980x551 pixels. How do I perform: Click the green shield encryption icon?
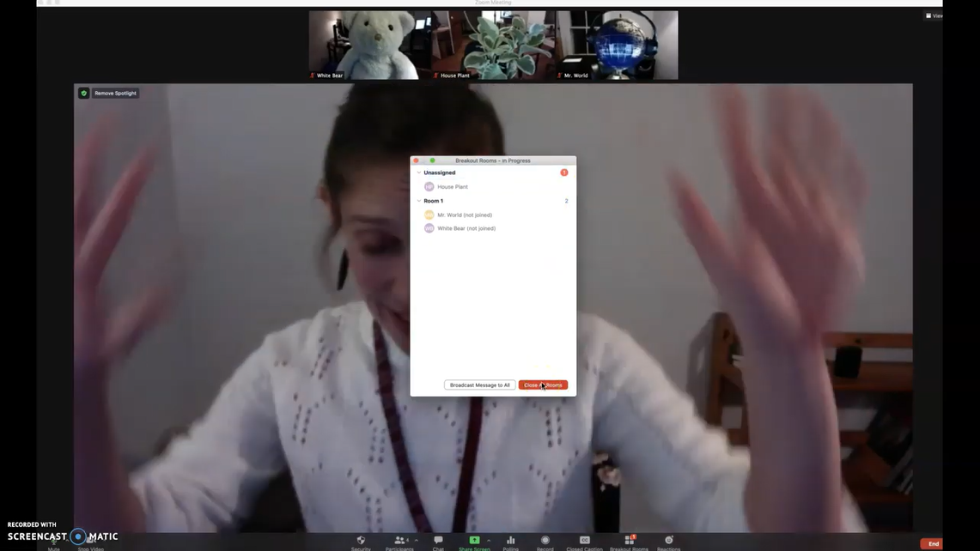84,93
